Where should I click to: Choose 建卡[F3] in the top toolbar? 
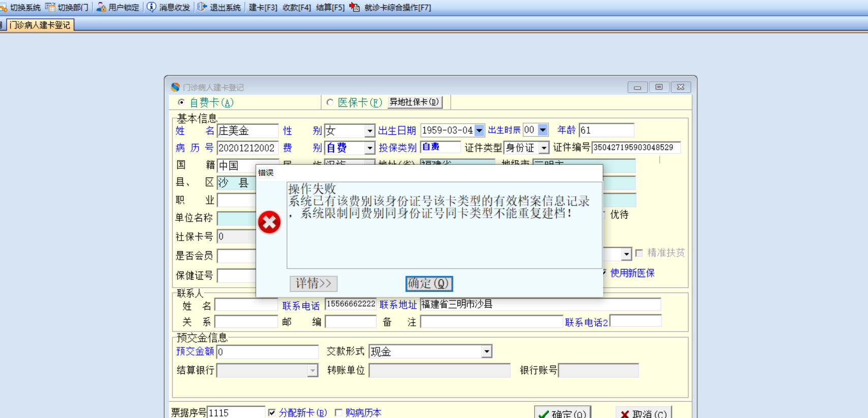[x=263, y=8]
